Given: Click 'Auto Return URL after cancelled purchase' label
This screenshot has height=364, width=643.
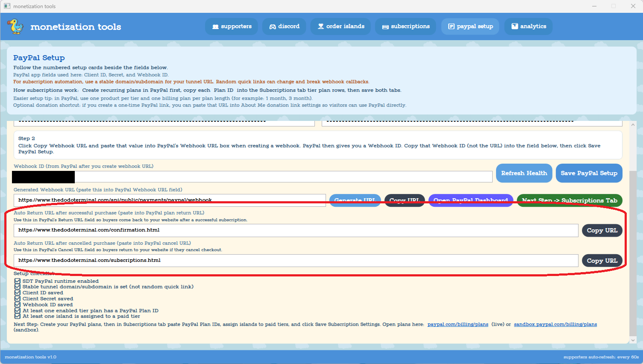Looking at the screenshot, I should coord(102,243).
